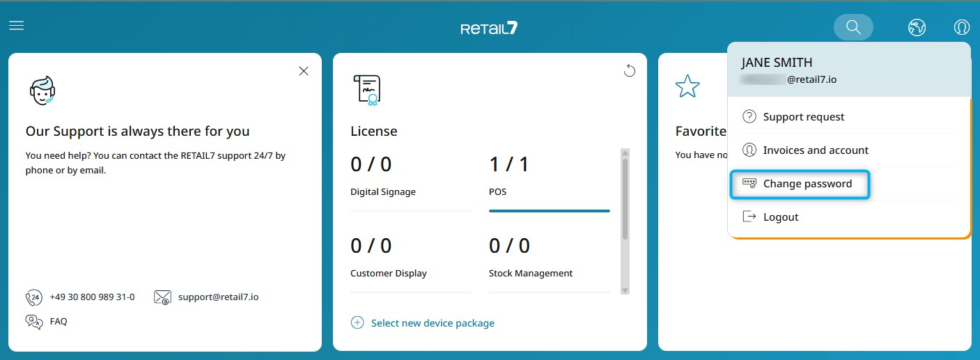Click the License scrollbar up arrow
This screenshot has width=980, height=360.
625,152
